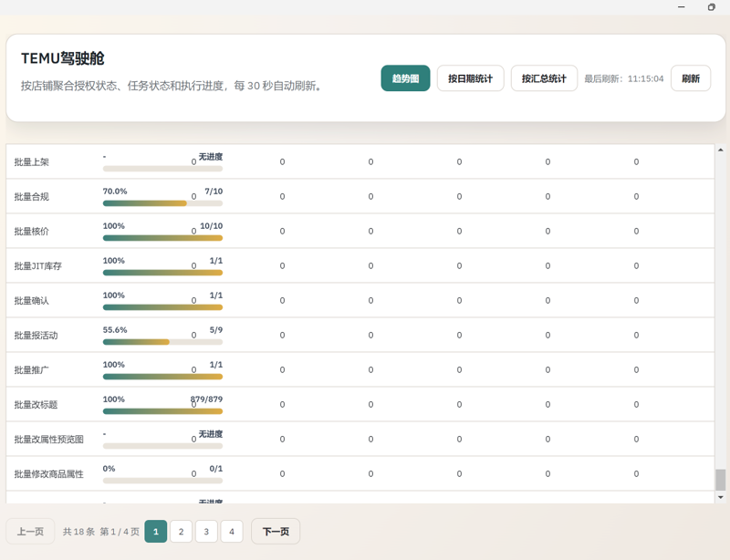Click the 批量改标题 progress bar
Screen dimensions: 730x560
click(162, 411)
